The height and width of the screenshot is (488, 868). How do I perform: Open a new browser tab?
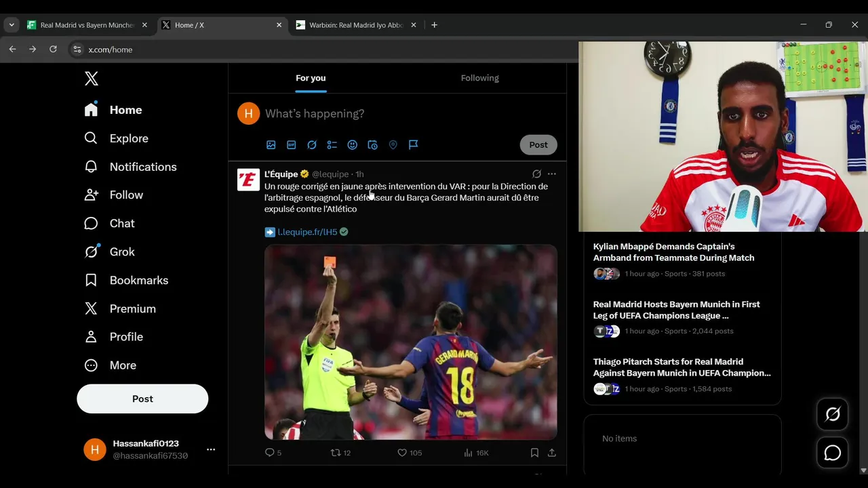[x=434, y=25]
